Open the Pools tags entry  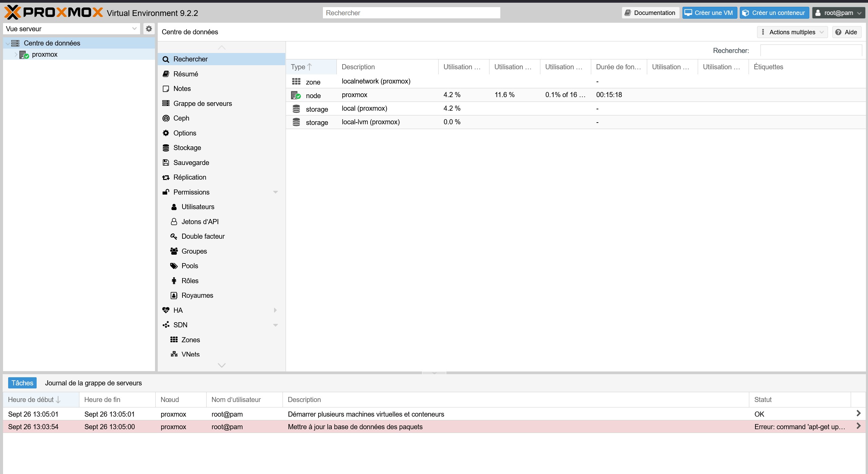point(221,266)
